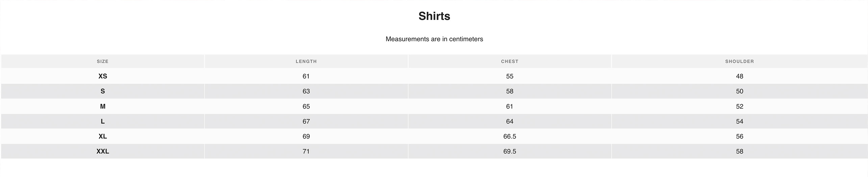Click the XL chest value 66.5
868x177 pixels.
[510, 137]
